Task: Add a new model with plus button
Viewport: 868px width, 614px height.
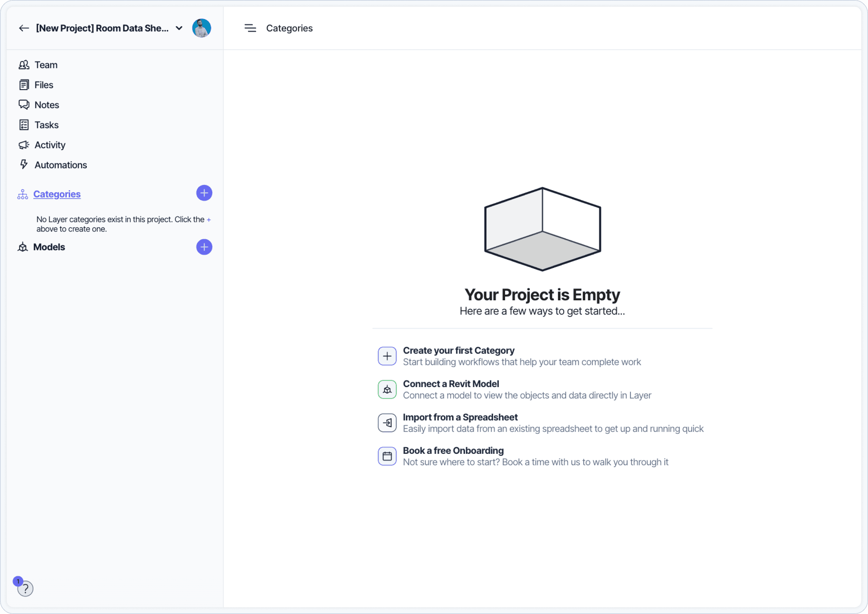Action: (x=204, y=247)
